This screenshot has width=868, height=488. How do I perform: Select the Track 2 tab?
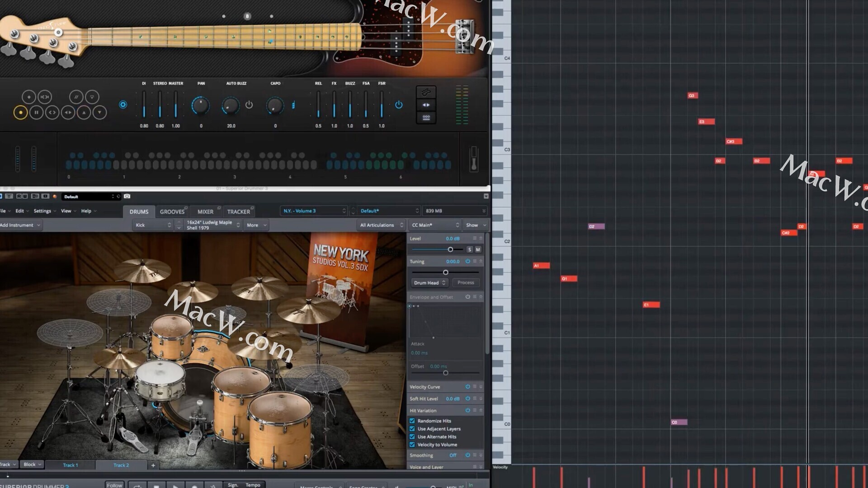click(x=121, y=465)
